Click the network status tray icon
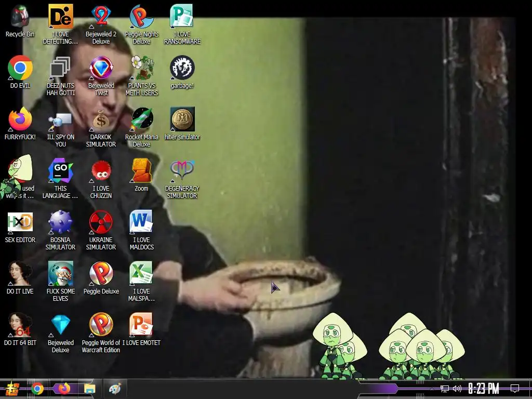This screenshot has width=532, height=399. point(445,389)
